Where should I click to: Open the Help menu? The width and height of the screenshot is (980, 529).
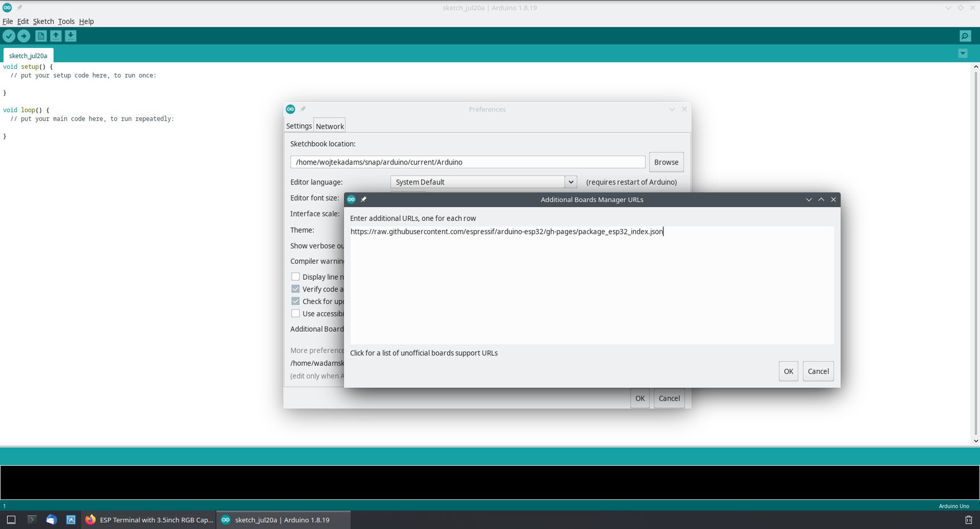point(87,21)
